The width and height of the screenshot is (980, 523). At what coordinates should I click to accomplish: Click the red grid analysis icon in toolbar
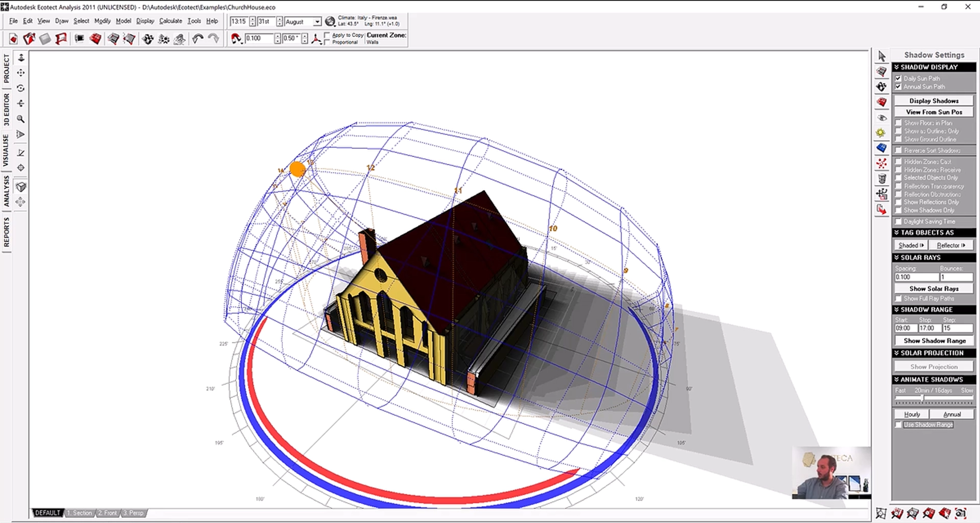[95, 39]
